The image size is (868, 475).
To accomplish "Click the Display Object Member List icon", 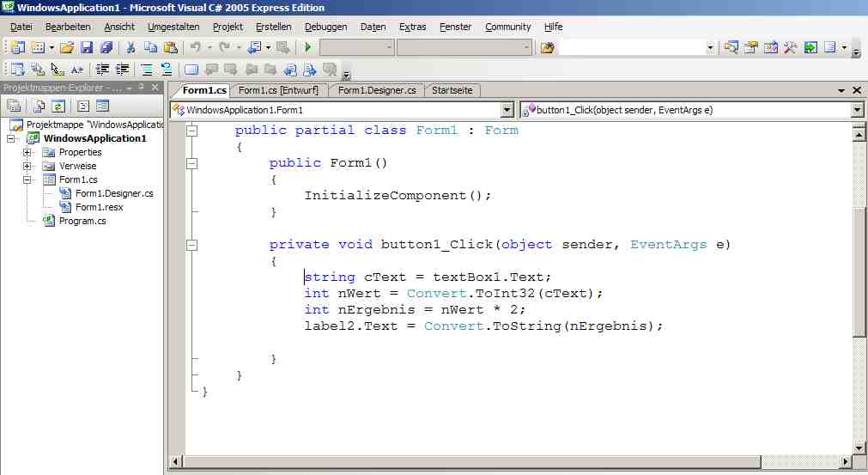I will point(18,70).
